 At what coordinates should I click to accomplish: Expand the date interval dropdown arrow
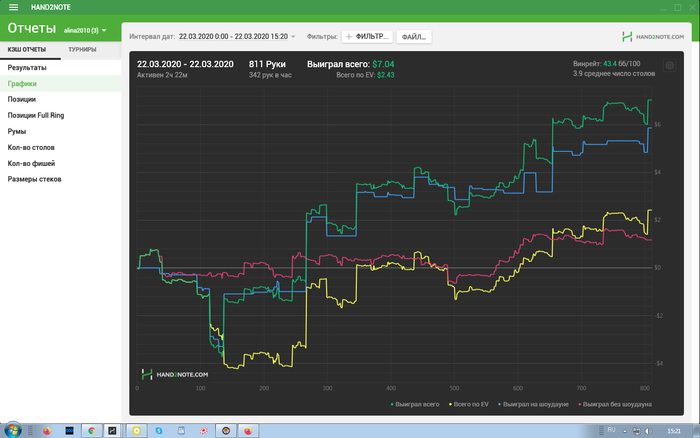[293, 37]
